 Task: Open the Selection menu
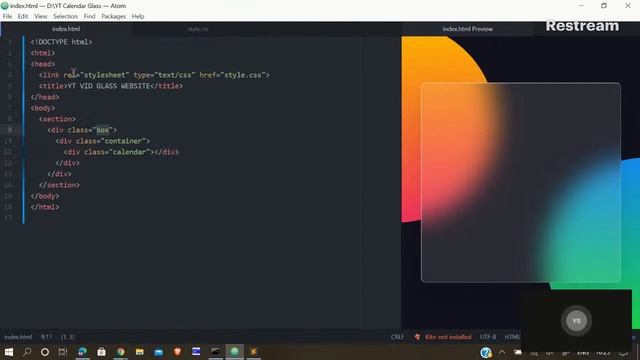pos(65,16)
